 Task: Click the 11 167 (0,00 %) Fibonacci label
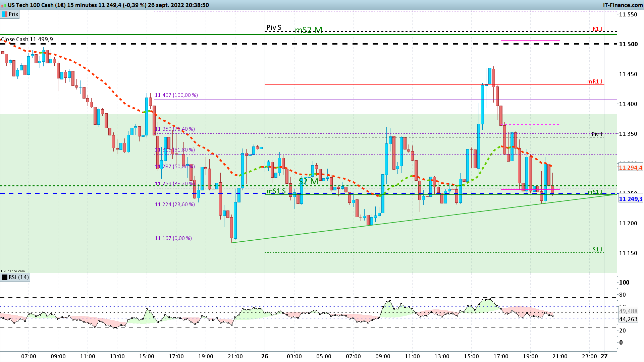(x=173, y=238)
